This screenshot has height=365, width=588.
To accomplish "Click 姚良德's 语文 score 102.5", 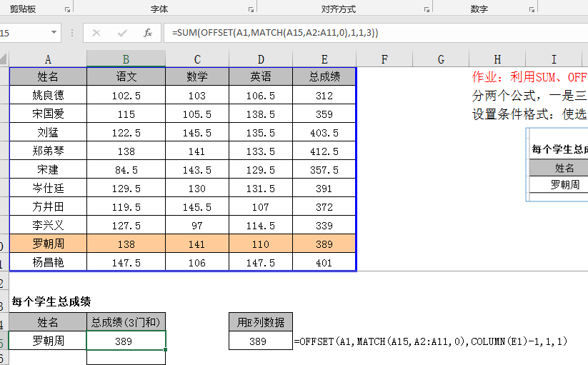I will pyautogui.click(x=126, y=95).
